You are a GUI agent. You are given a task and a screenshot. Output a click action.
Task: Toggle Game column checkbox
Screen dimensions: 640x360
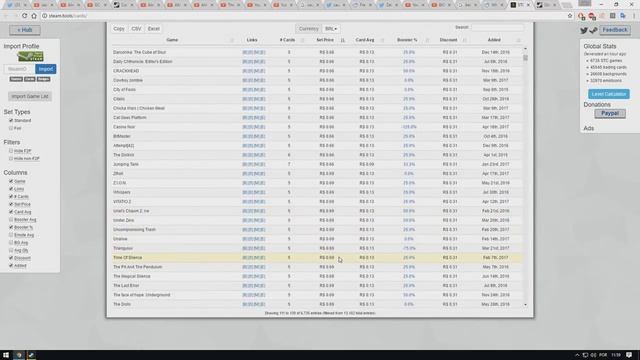click(x=11, y=181)
